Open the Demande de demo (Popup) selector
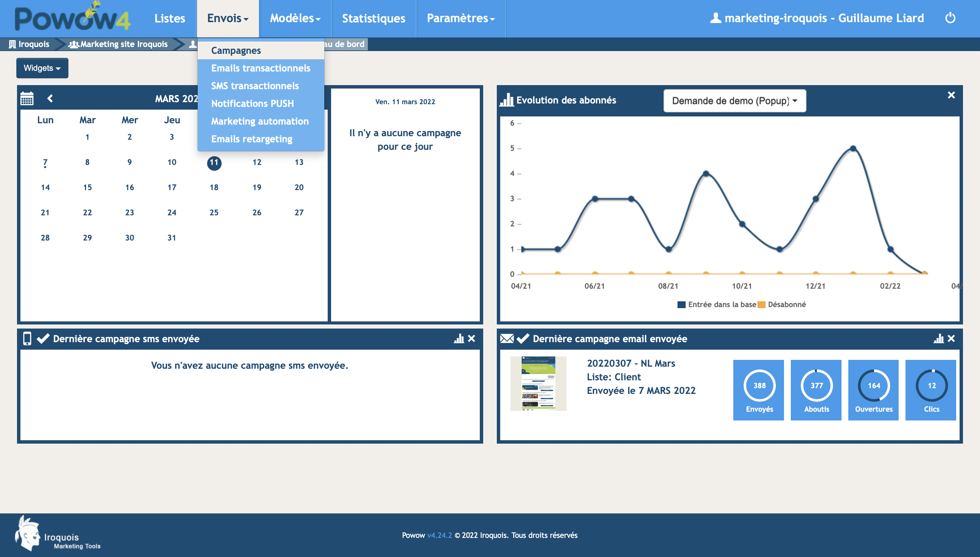The width and height of the screenshot is (980, 557). [x=734, y=101]
